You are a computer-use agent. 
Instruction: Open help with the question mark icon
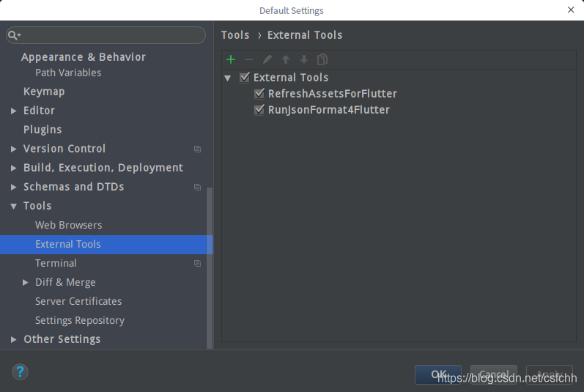coord(20,372)
